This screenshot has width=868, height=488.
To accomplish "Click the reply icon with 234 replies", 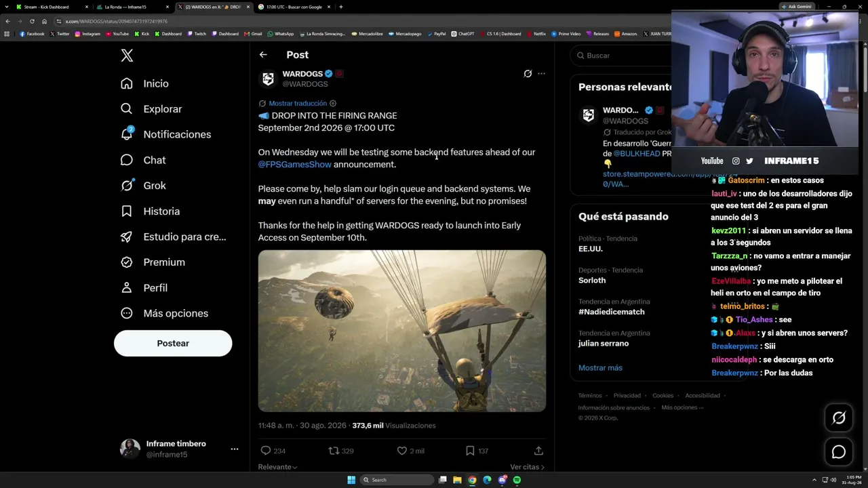I will (x=266, y=451).
